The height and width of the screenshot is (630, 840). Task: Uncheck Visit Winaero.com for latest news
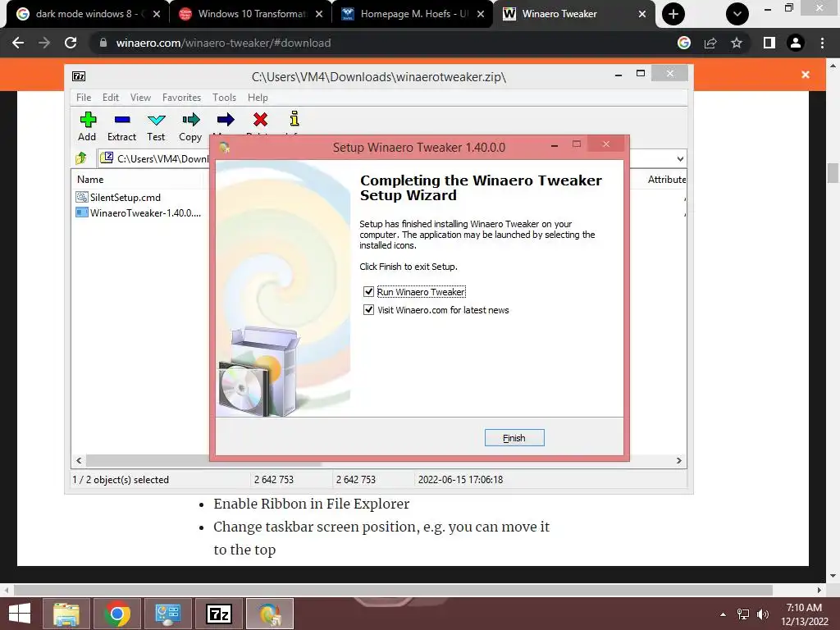[368, 309]
